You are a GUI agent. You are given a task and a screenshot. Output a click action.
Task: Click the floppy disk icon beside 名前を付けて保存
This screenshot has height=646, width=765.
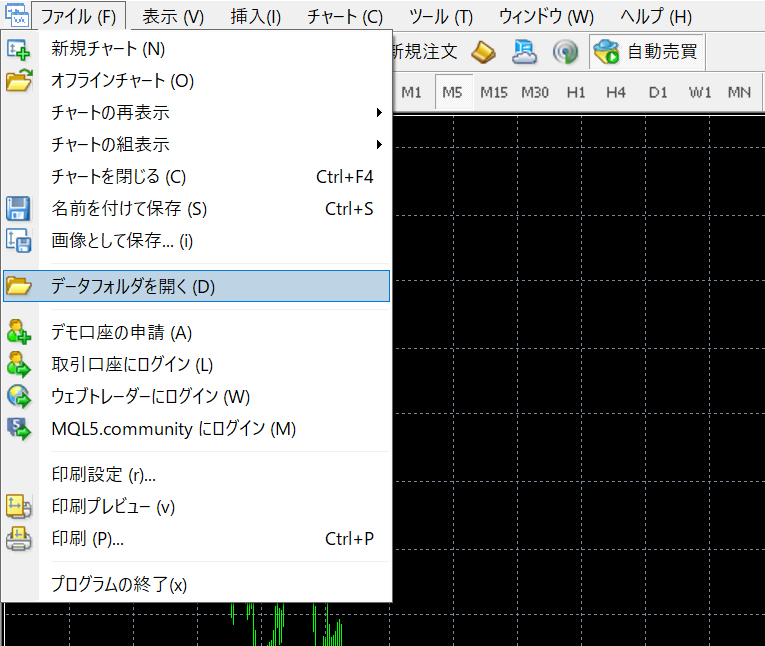tap(19, 208)
